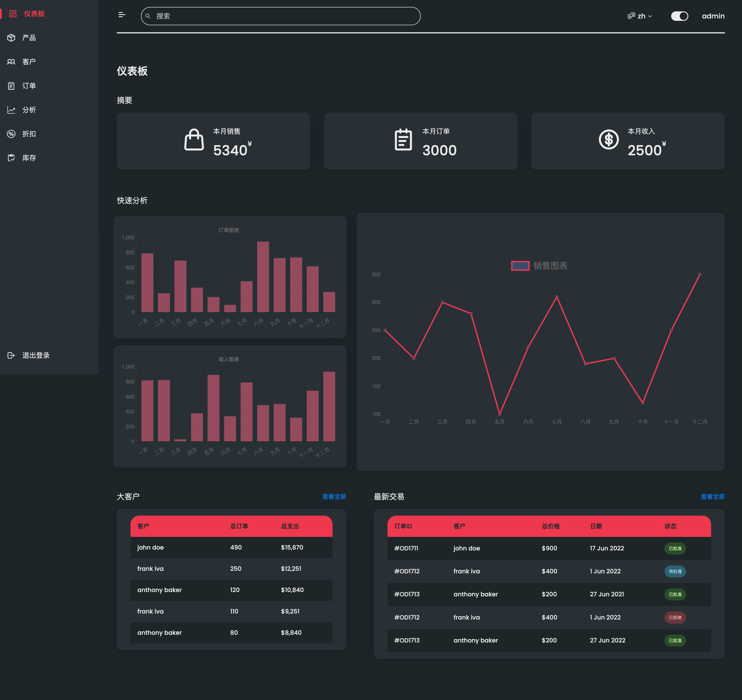The height and width of the screenshot is (700, 742).
Task: Click the customers people icon
Action: tap(11, 62)
